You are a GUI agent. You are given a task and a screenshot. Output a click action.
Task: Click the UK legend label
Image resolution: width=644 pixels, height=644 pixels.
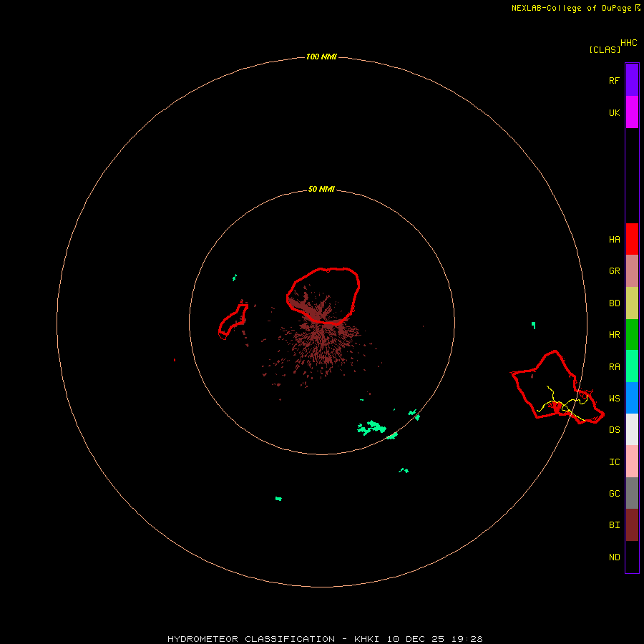[x=614, y=112]
